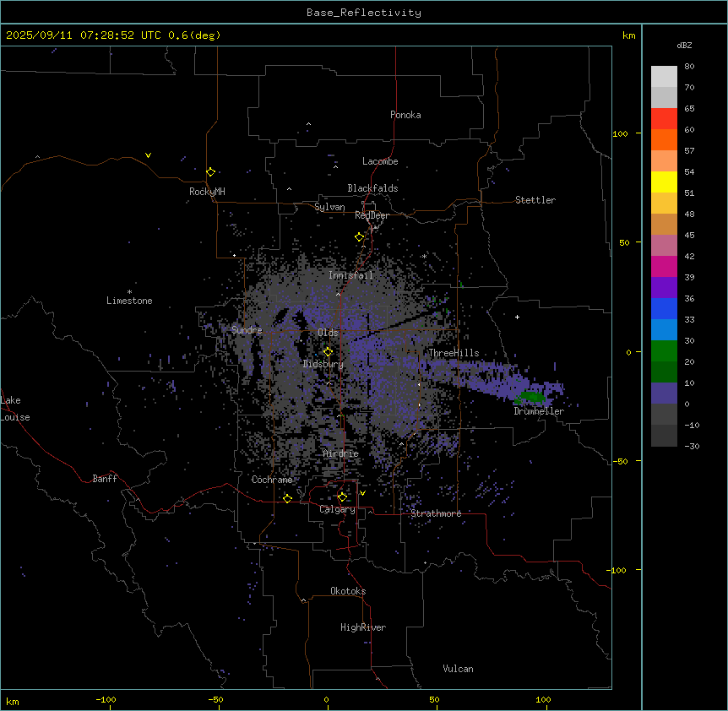
Task: Click the Strathmore town label
Action: [x=436, y=513]
